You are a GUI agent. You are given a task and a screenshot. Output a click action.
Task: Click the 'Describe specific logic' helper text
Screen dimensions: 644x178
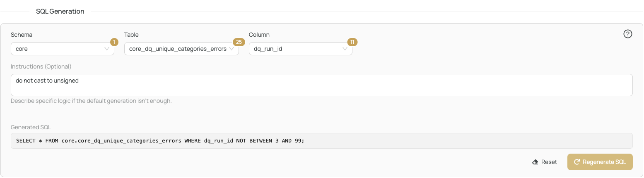(91, 101)
